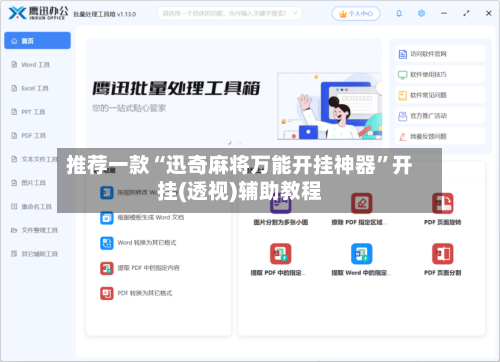The image size is (500, 362).
Task: Click the 鹰迅办公 logo
Action: (38, 13)
